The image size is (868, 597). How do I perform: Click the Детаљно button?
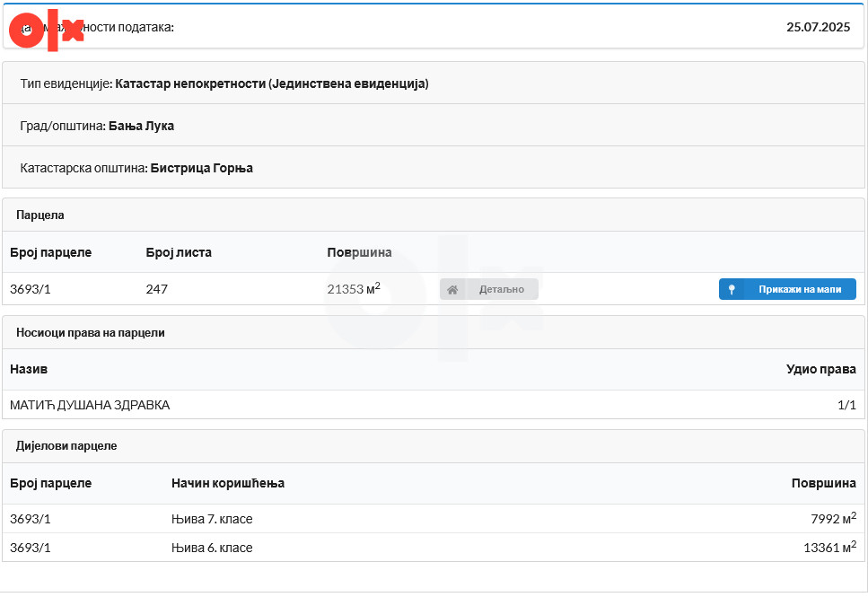tap(489, 289)
